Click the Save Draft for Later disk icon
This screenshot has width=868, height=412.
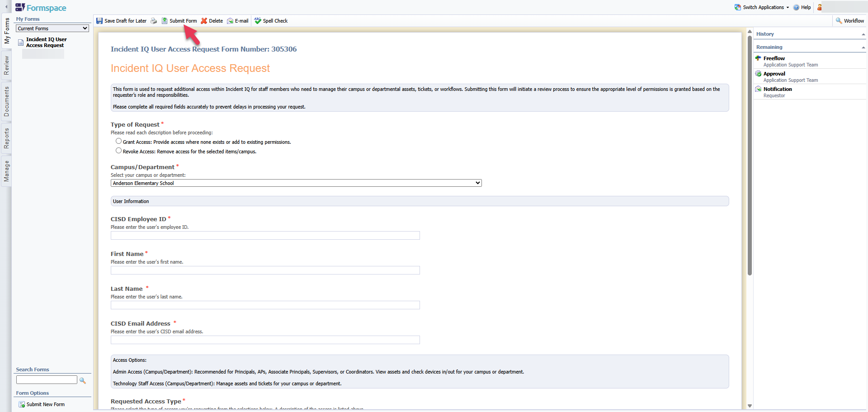99,21
